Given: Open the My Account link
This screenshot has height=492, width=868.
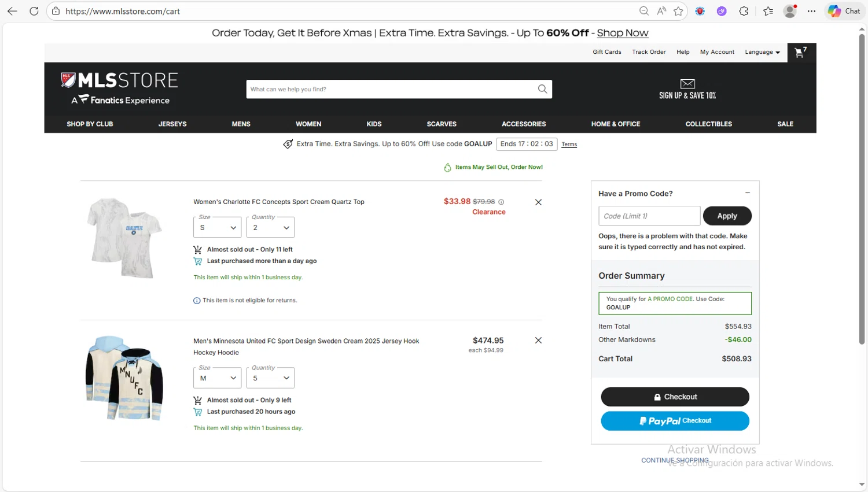Looking at the screenshot, I should coord(717,52).
